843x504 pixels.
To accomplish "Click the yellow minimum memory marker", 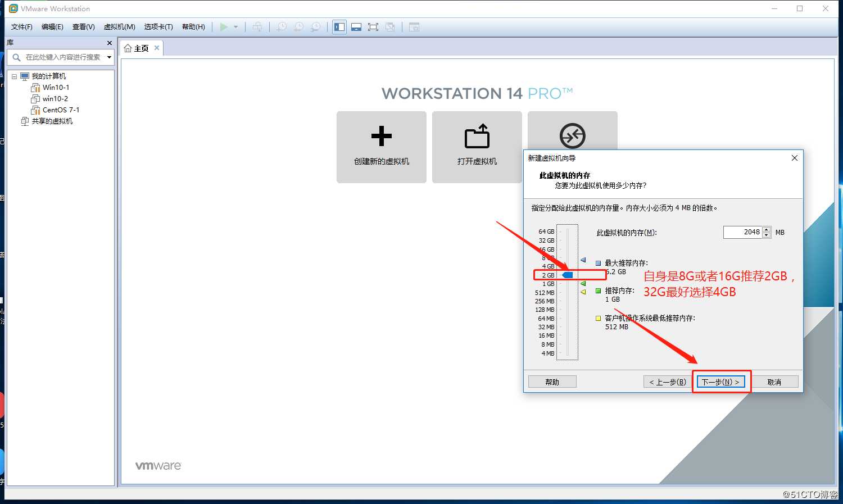I will 583,292.
